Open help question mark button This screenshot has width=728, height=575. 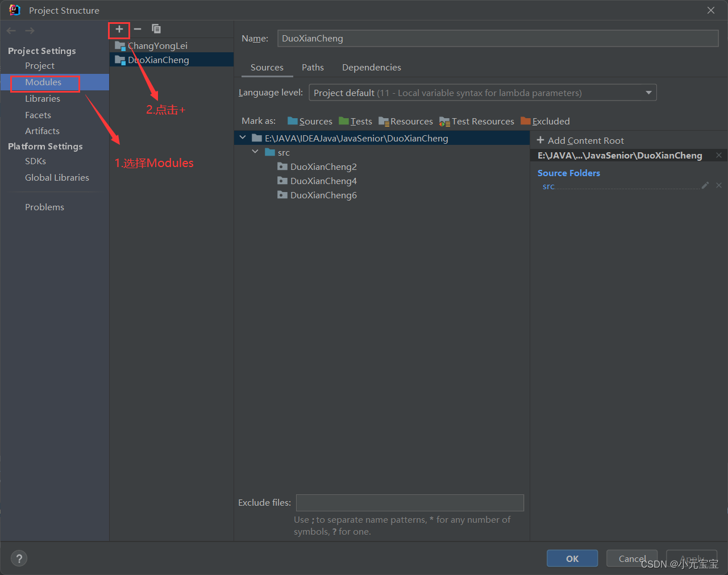pyautogui.click(x=19, y=559)
